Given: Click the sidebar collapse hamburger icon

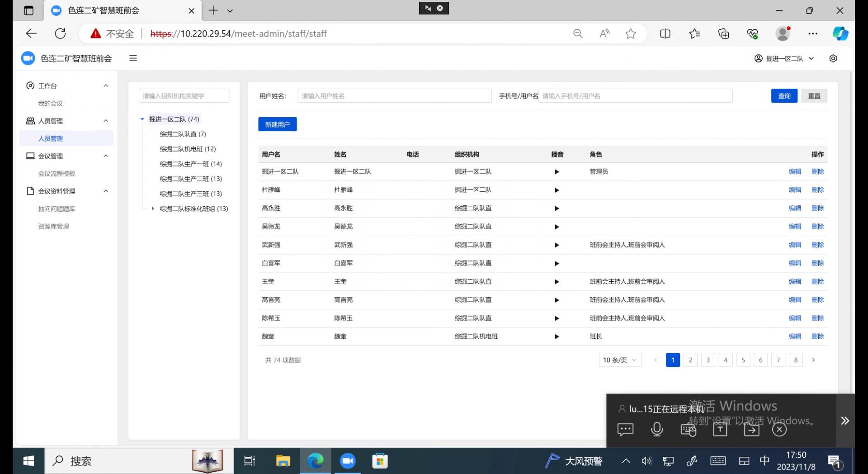Looking at the screenshot, I should (133, 58).
